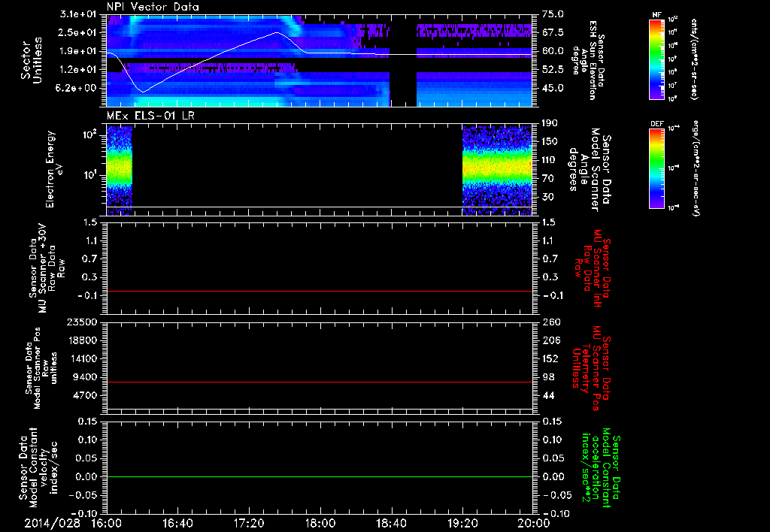The width and height of the screenshot is (770, 532).
Task: Click the "67.5" elevation angle tick
Action: (553, 32)
